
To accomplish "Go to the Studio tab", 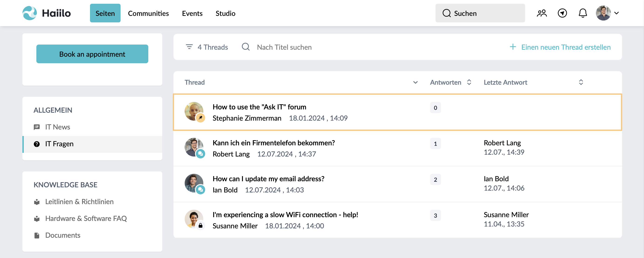I will point(225,13).
